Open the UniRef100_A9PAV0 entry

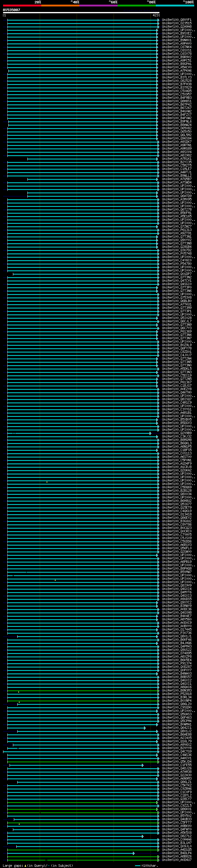pyautogui.click(x=176, y=43)
